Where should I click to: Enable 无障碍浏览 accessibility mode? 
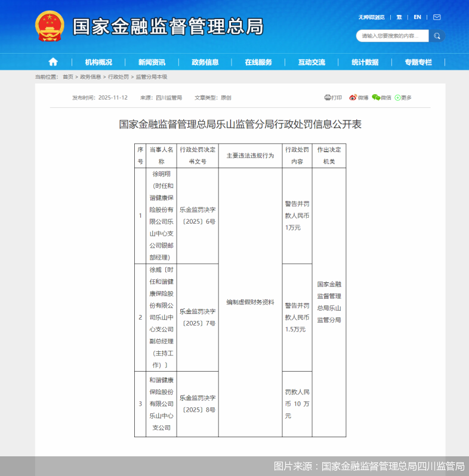point(371,17)
